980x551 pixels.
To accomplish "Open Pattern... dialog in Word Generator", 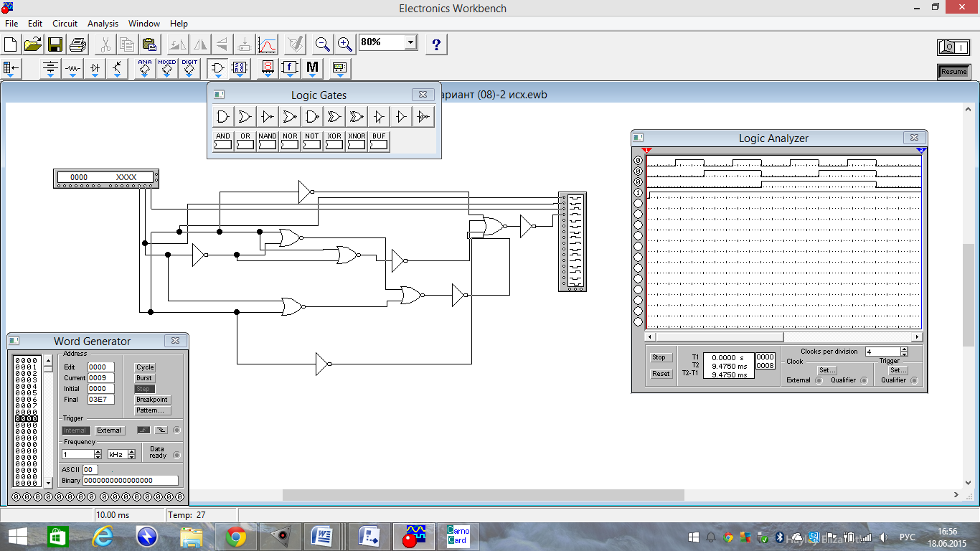I will (151, 410).
